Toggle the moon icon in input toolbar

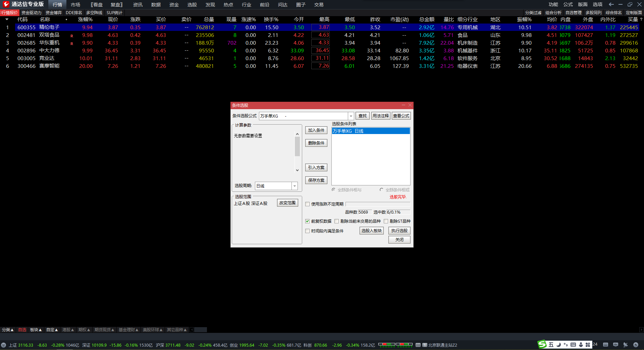click(558, 345)
